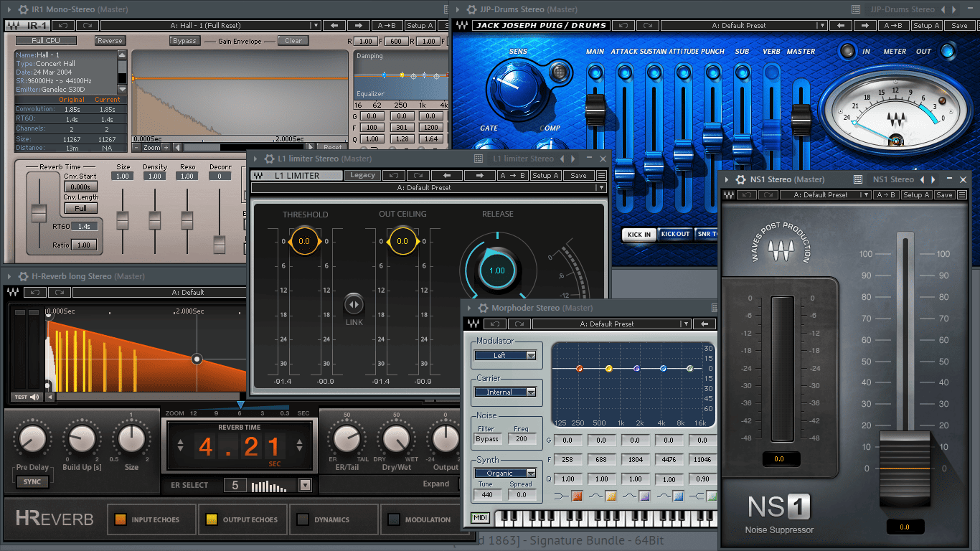Open the NS1 Default Preset dropdown

[825, 194]
